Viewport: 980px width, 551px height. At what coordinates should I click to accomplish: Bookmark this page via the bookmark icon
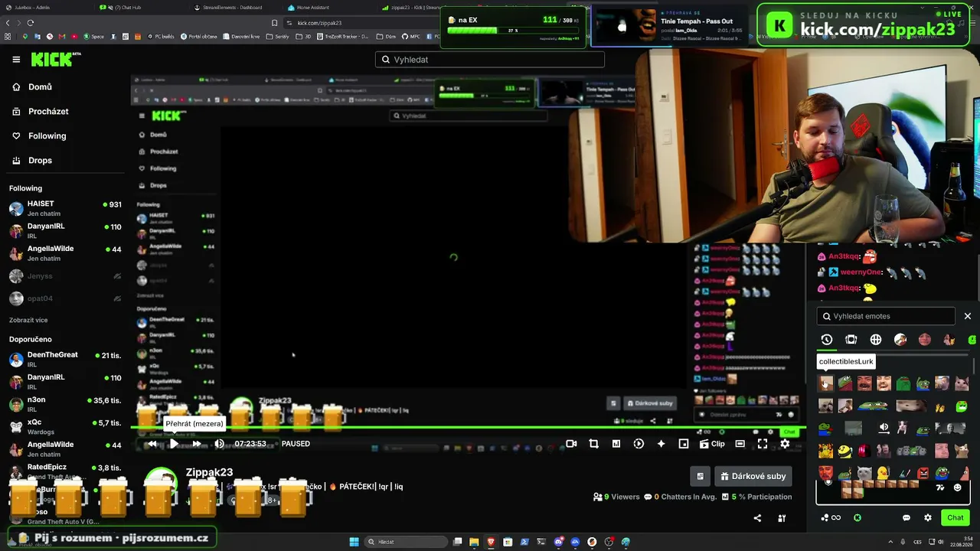tap(275, 23)
